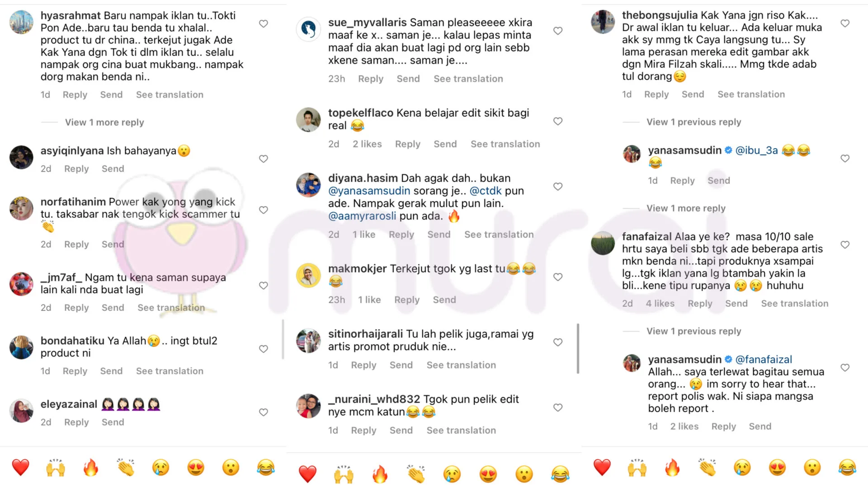See translation of diyana.hasim's comment
Image resolution: width=868 pixels, height=488 pixels.
[x=499, y=235]
